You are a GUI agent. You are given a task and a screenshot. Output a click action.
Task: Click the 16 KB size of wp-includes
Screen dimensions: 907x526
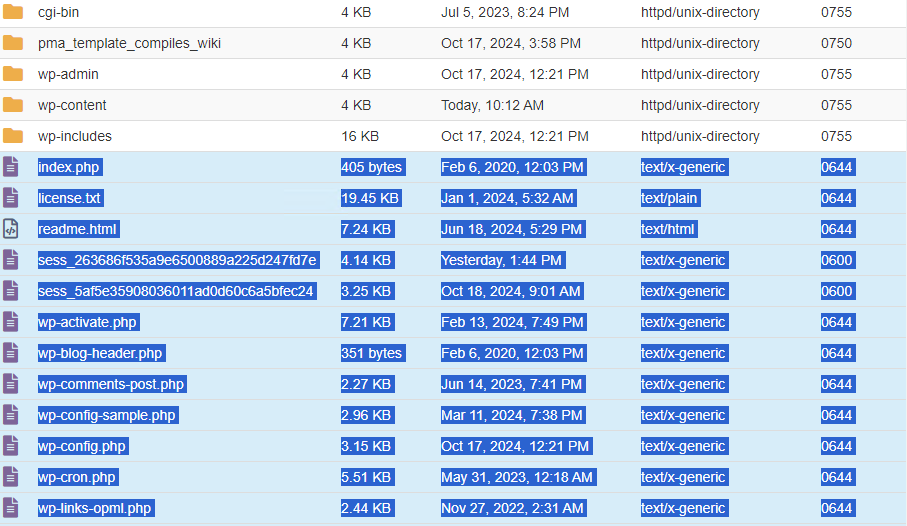point(360,136)
